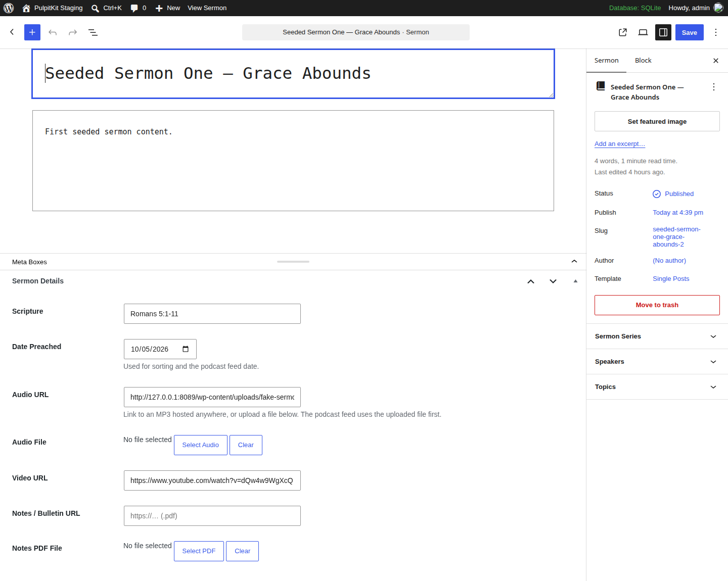Image resolution: width=728 pixels, height=581 pixels.
Task: Clear the Audio File selection
Action: tap(246, 445)
